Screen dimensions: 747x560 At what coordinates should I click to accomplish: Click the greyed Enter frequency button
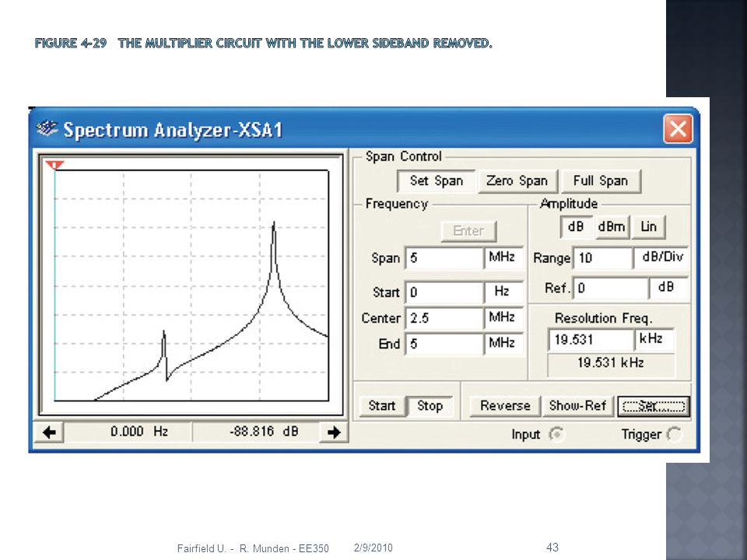[x=468, y=231]
